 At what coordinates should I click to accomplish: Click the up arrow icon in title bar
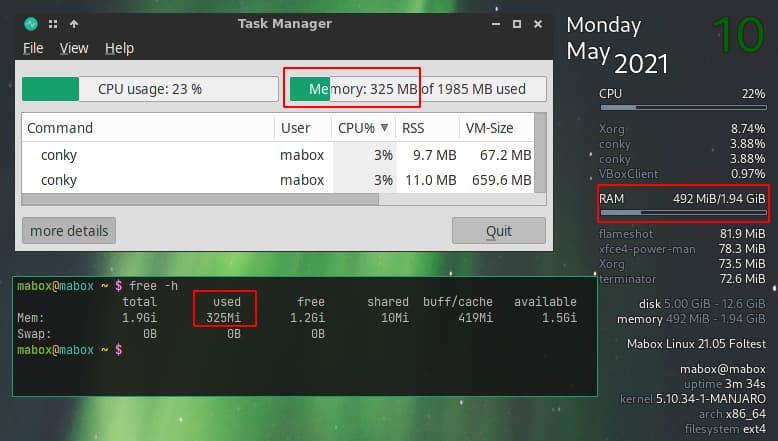click(x=74, y=23)
